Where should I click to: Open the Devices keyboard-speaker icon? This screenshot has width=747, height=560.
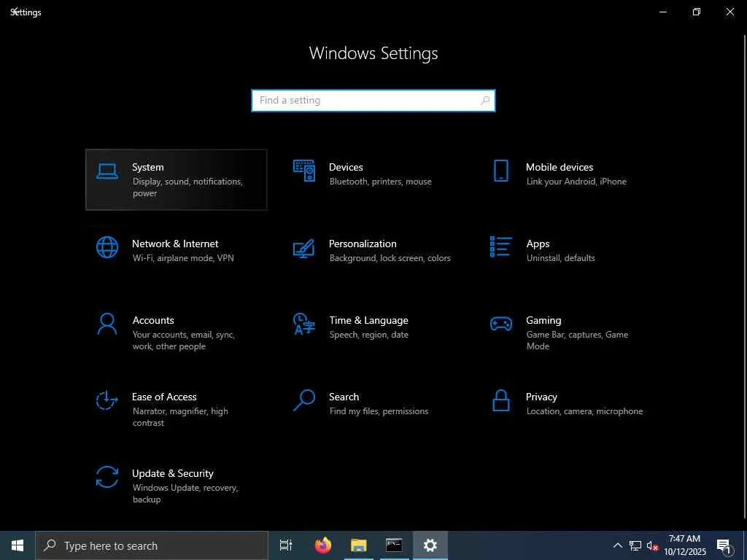tap(304, 171)
